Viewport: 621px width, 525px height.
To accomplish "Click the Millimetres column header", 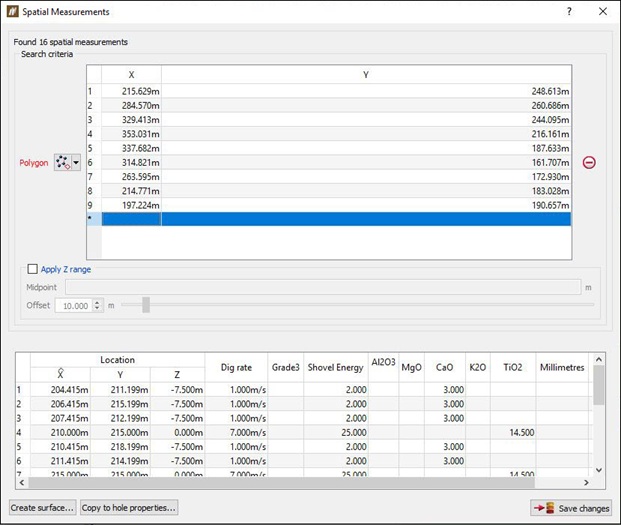I will click(562, 367).
